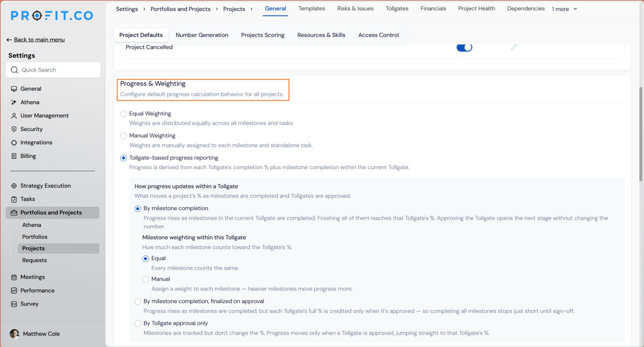Open the Project Health tab

(476, 9)
